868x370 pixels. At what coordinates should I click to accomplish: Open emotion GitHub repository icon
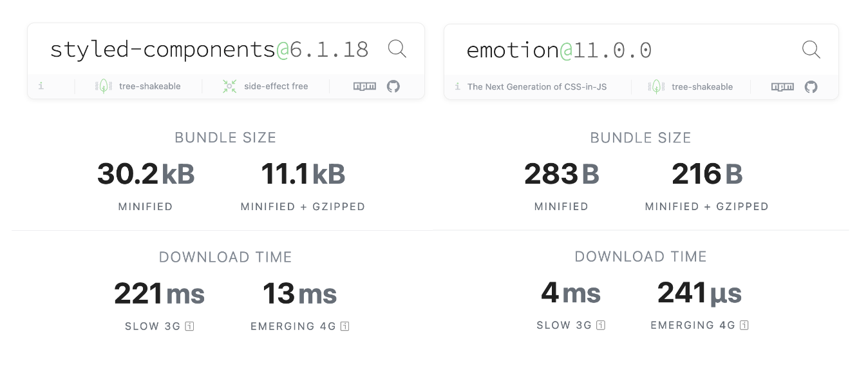(x=811, y=86)
